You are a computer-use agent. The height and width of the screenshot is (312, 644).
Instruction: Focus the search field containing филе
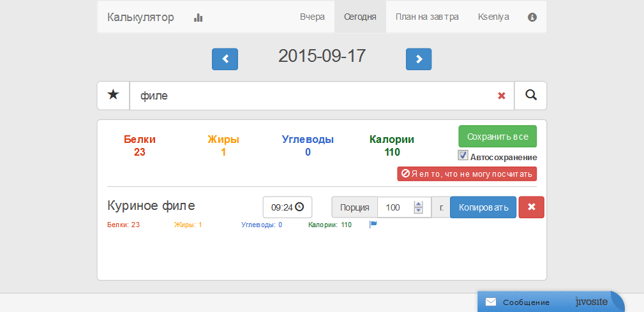[322, 96]
